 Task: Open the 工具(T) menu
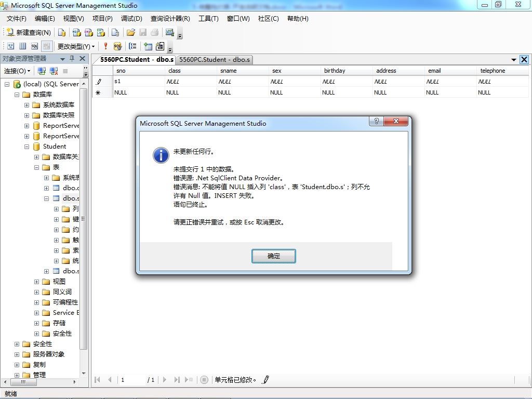click(208, 19)
